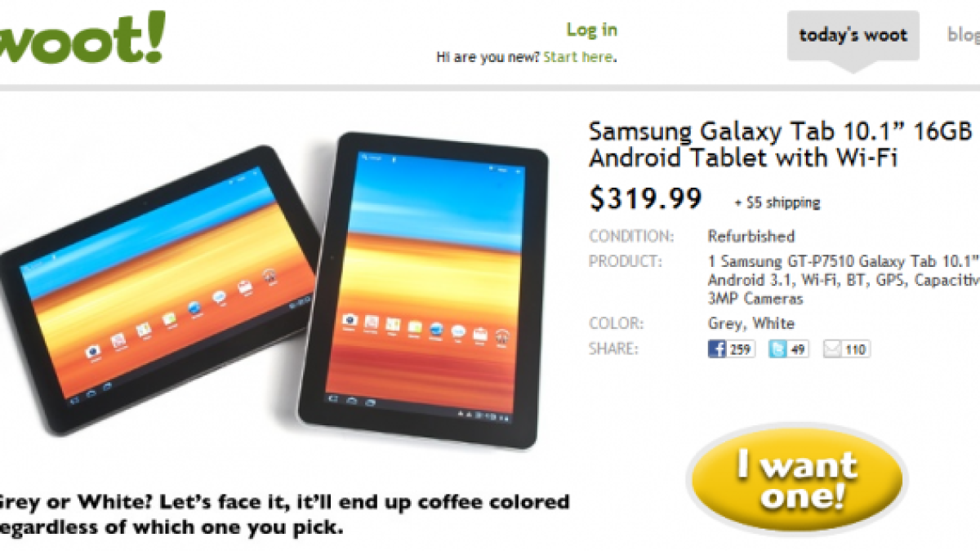This screenshot has height=551, width=980.
Task: Click the email share count 110
Action: click(x=856, y=349)
